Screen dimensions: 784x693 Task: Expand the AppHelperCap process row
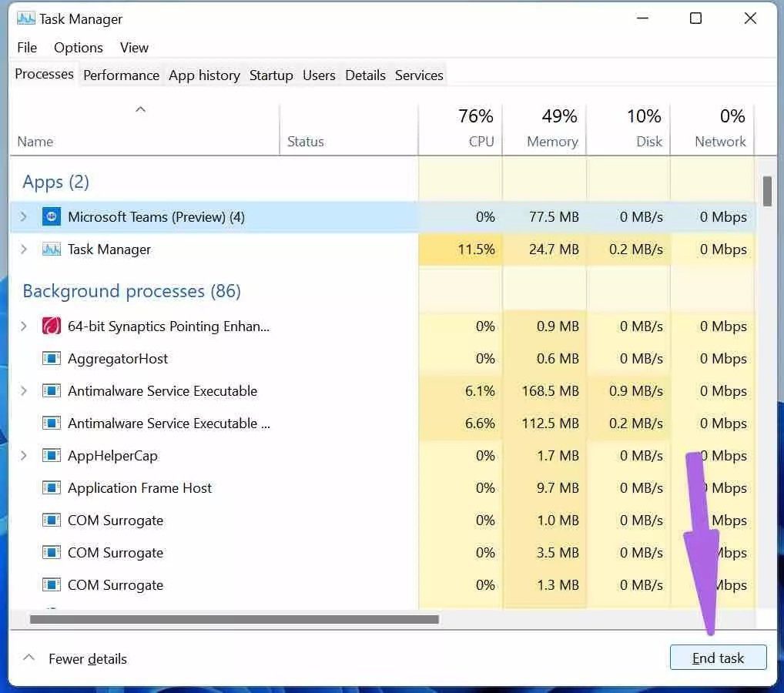click(24, 456)
